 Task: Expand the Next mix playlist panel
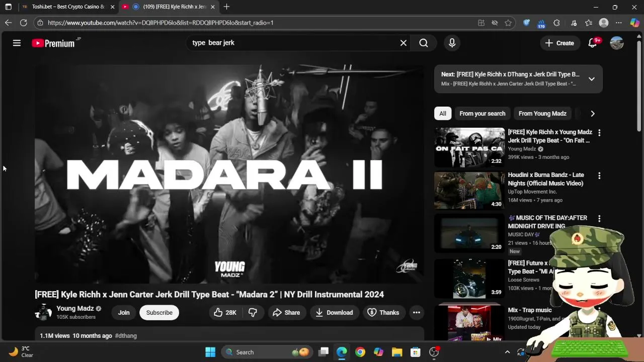[592, 79]
